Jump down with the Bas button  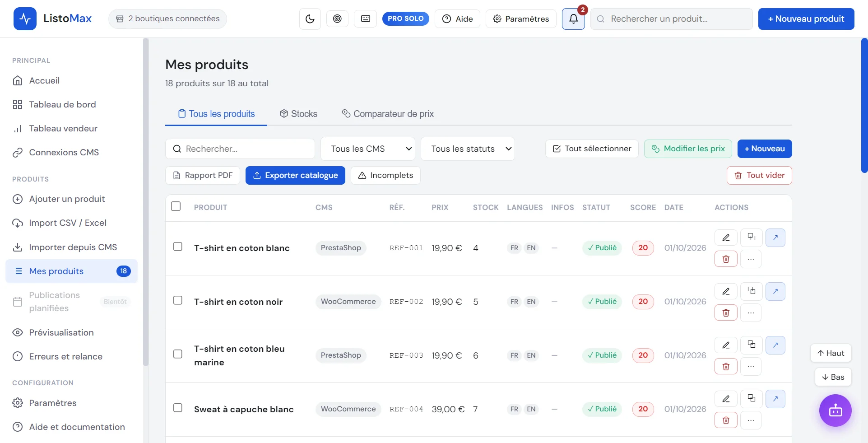pyautogui.click(x=833, y=378)
